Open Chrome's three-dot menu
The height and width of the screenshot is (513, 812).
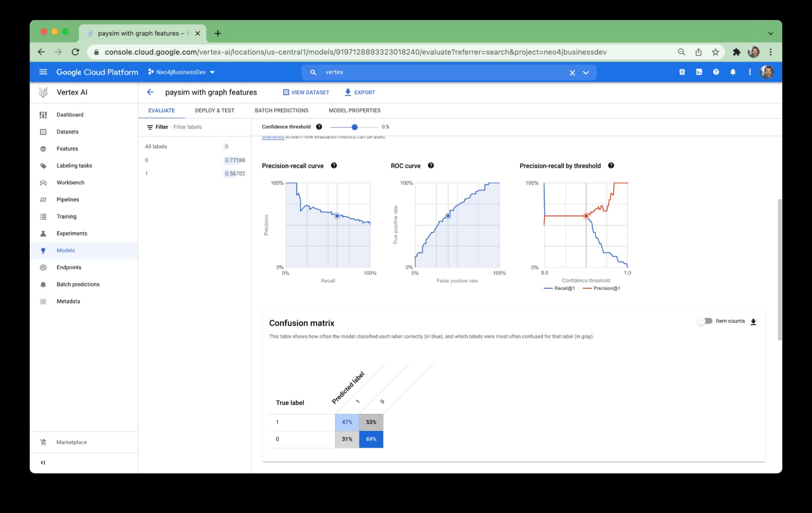[771, 52]
